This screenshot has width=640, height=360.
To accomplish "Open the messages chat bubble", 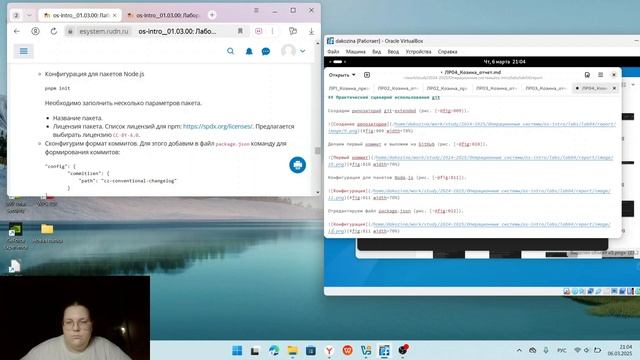I will point(266,51).
